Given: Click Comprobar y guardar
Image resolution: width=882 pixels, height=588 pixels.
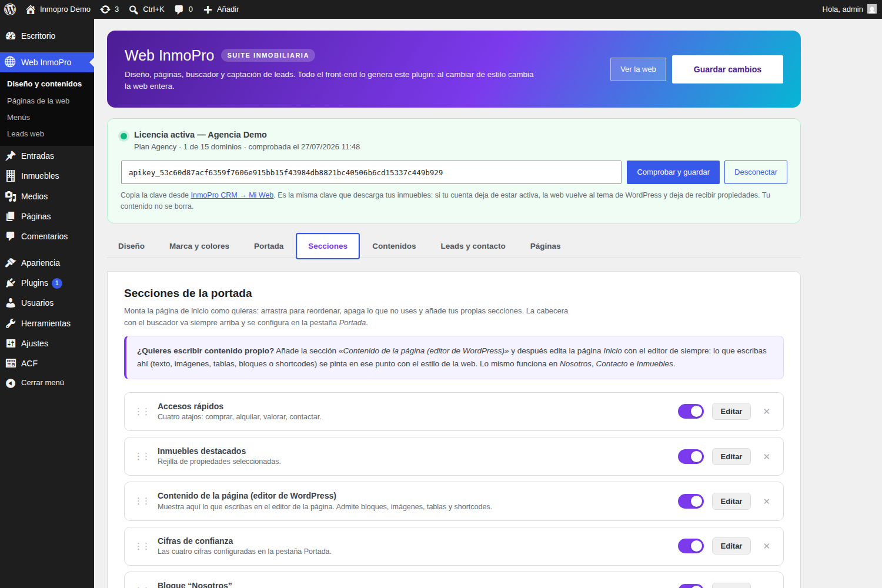Looking at the screenshot, I should point(673,172).
